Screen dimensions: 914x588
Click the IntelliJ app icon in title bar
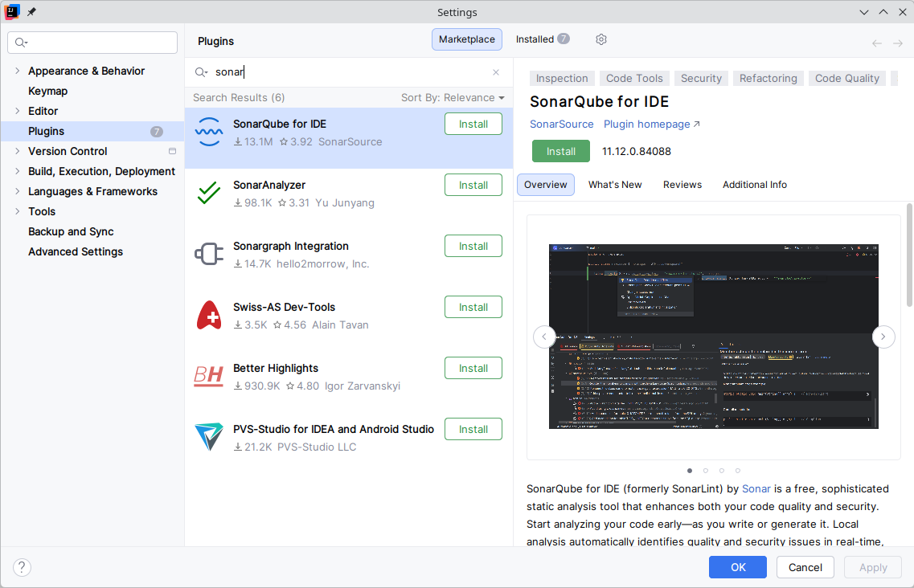click(12, 12)
